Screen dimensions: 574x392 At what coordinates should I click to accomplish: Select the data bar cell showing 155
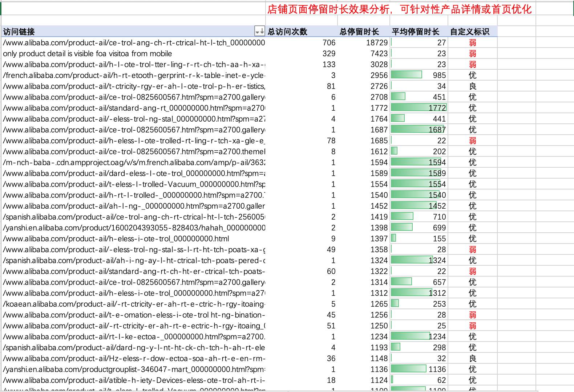[x=419, y=238]
